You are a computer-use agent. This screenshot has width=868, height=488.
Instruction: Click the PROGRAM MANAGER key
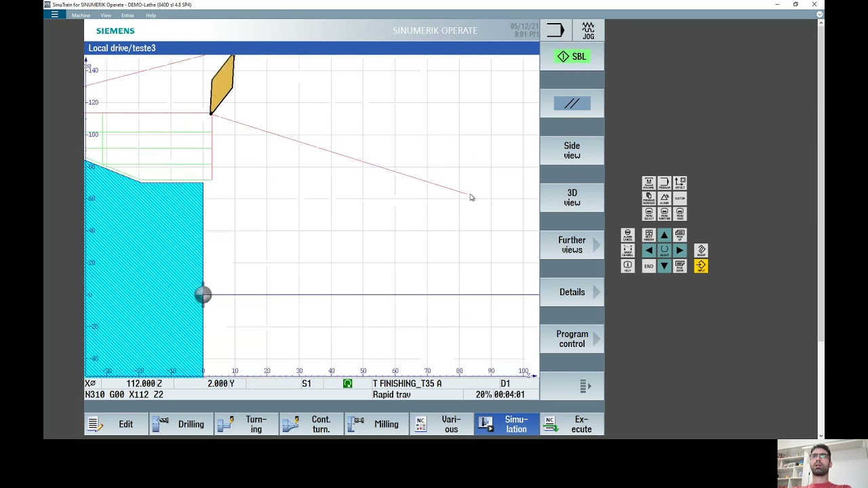point(649,199)
